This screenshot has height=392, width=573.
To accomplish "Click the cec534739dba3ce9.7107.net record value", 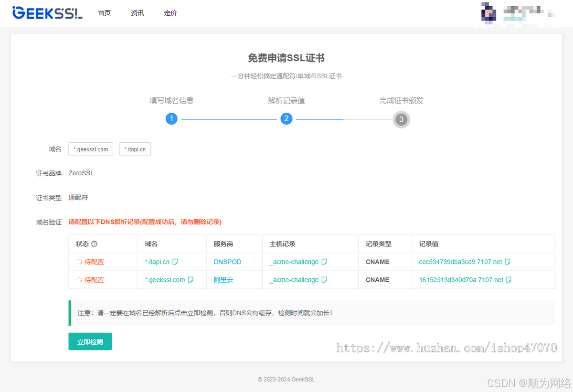I will coord(461,262).
